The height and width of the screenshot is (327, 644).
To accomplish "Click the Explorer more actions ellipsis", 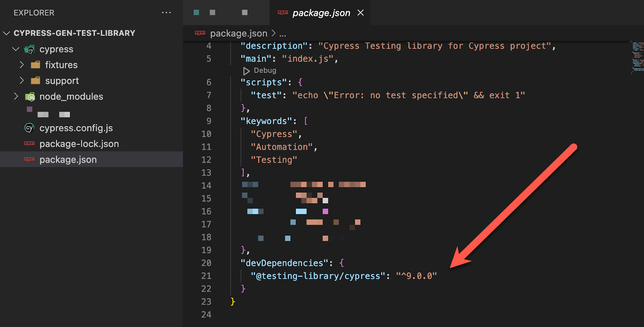I will [166, 13].
